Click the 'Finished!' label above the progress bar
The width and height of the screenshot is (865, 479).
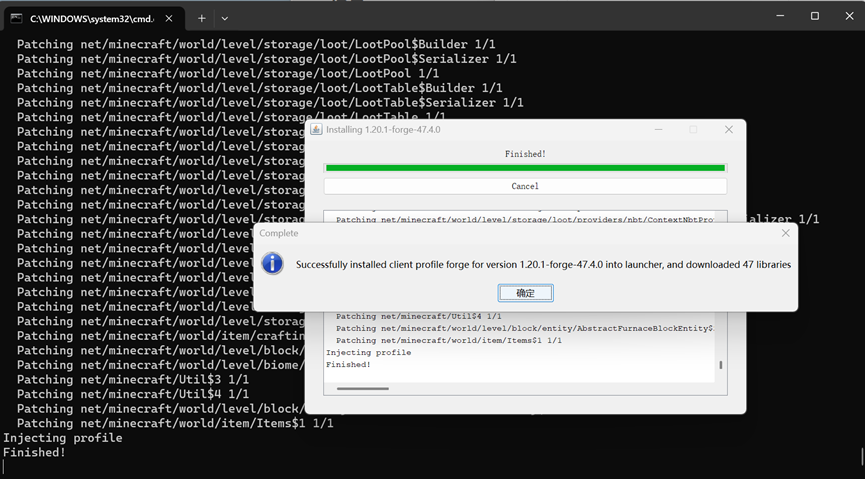click(525, 154)
